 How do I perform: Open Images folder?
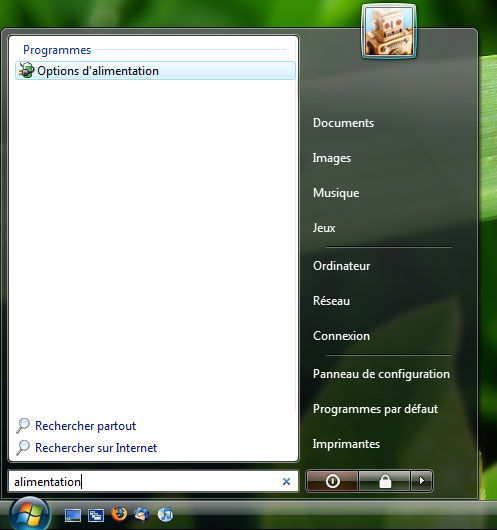point(332,158)
